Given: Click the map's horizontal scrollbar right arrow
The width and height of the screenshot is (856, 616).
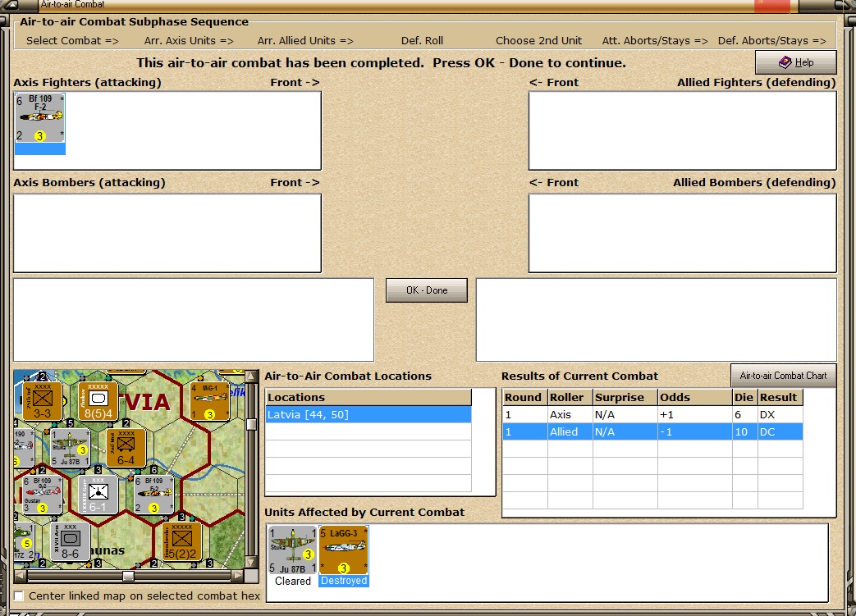Looking at the screenshot, I should [238, 576].
